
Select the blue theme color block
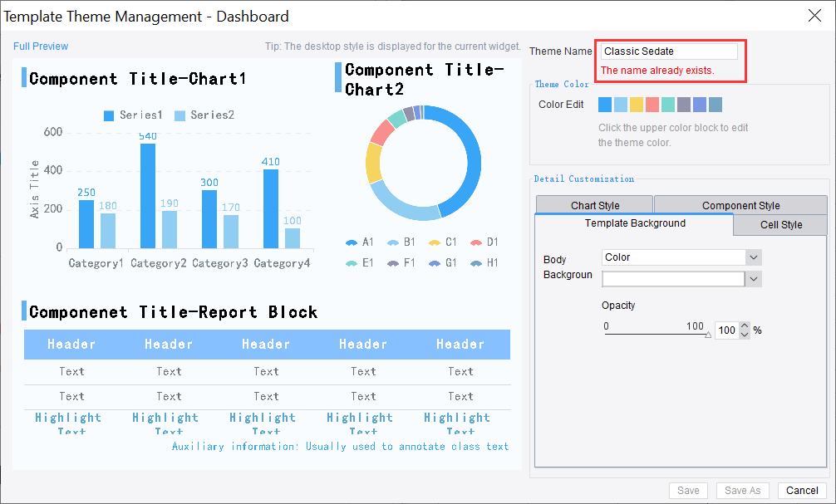(605, 105)
